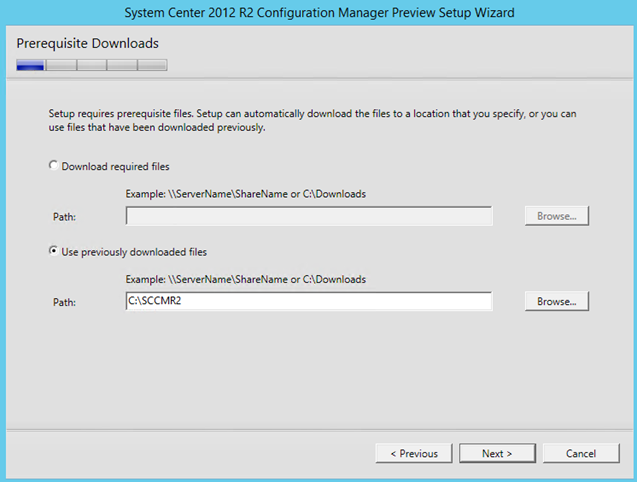
Task: Click the greyed-out Browse button beside empty path
Action: [557, 216]
